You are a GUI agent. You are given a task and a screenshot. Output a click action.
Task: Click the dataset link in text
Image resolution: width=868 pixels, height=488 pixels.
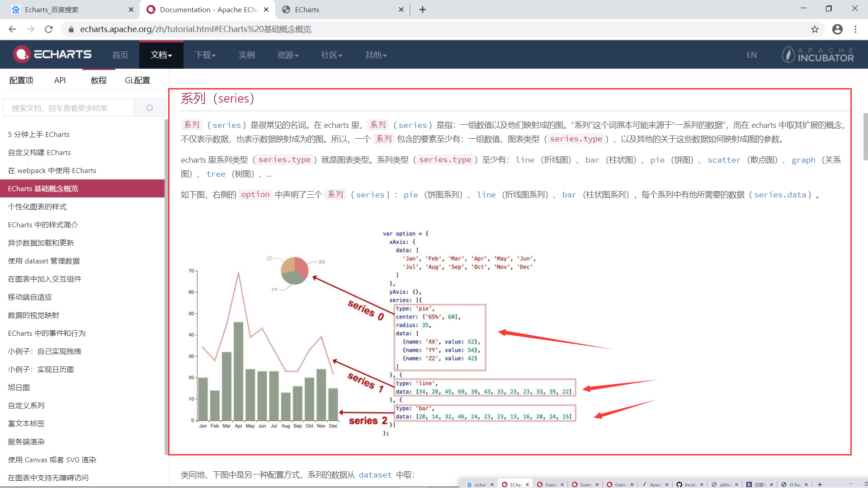375,475
